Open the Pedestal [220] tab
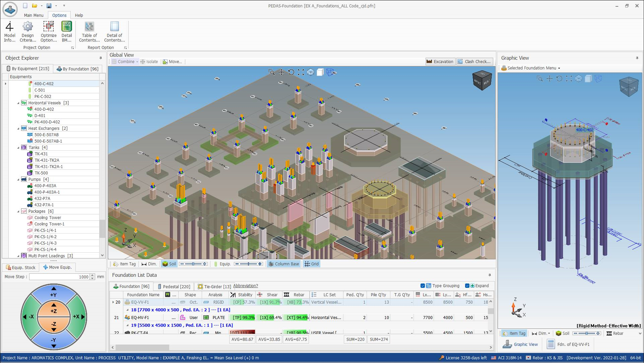Screen dimensions: 644x363 (x=173, y=287)
